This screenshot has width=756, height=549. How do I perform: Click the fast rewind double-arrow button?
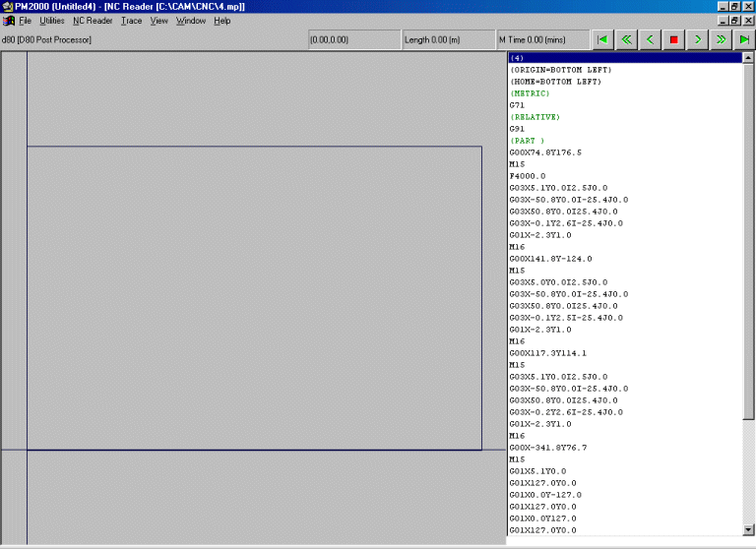tap(626, 40)
